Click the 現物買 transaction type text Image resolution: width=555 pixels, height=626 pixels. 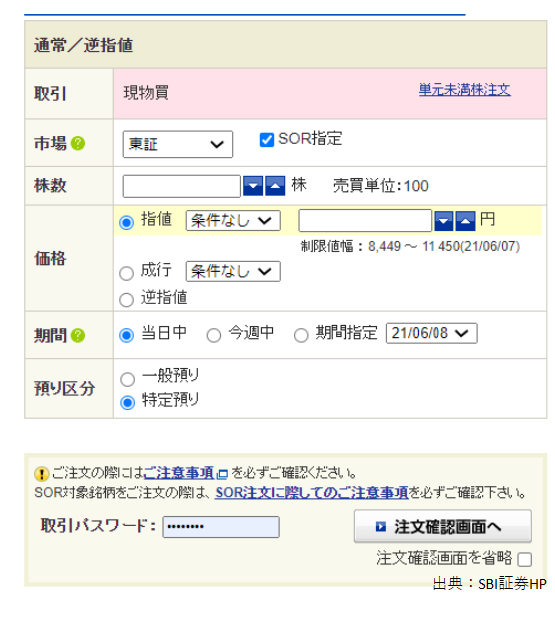coord(146,93)
